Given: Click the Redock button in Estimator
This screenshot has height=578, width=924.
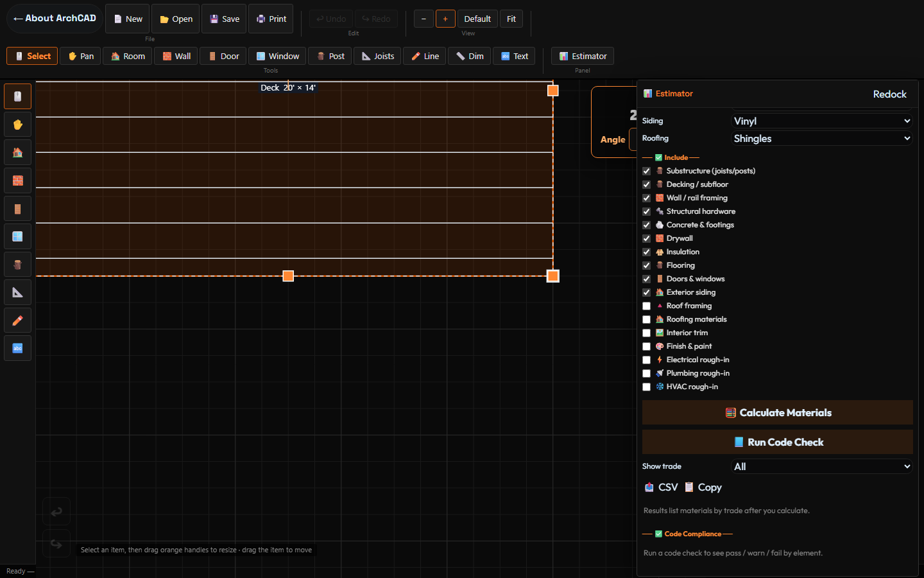Looking at the screenshot, I should tap(889, 94).
